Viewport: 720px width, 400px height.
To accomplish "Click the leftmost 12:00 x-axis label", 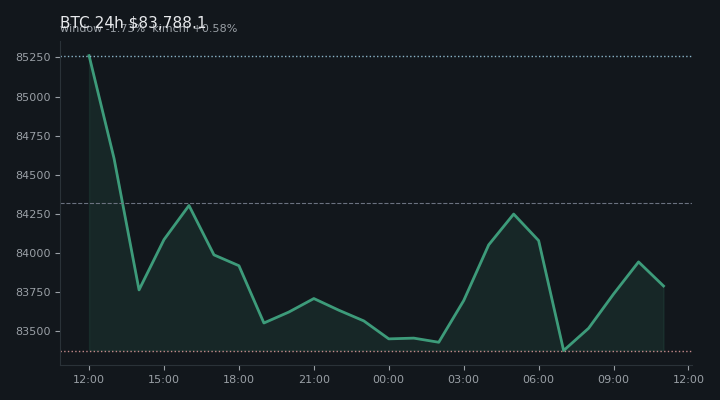I will pyautogui.click(x=89, y=379).
